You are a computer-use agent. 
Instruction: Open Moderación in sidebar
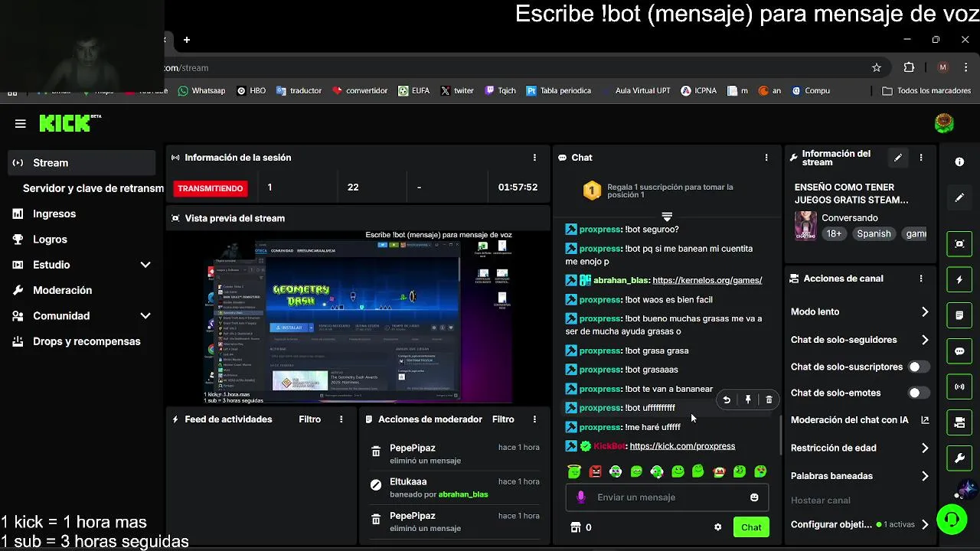click(x=62, y=291)
